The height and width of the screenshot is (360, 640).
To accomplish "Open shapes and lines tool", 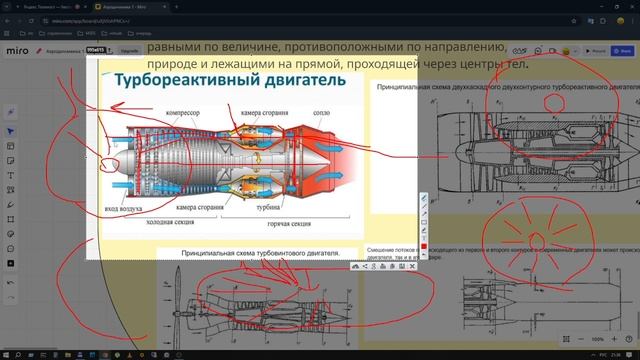I will (x=11, y=190).
